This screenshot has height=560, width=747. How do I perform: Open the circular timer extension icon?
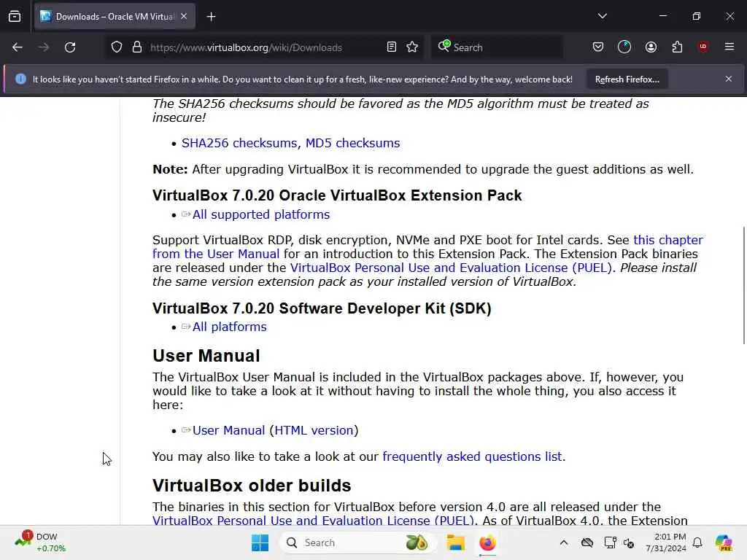[624, 47]
